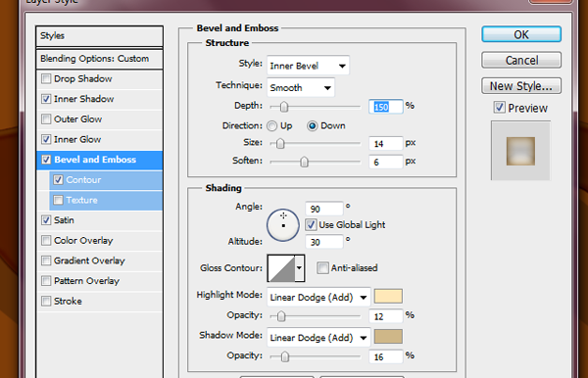This screenshot has width=588, height=378.
Task: Click the Highlight Mode color swatch
Action: coord(388,297)
